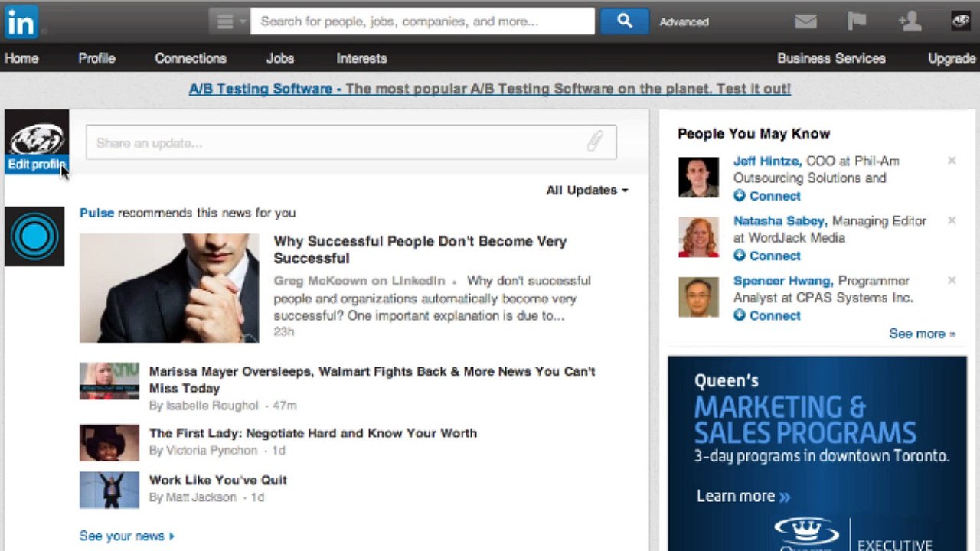Open the Connections menu
This screenshot has height=551, width=980.
tap(191, 58)
